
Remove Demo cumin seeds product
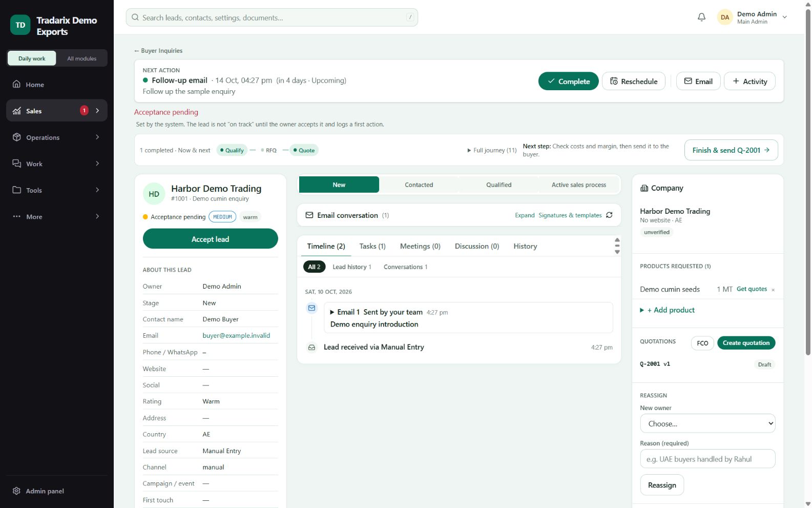(x=773, y=290)
